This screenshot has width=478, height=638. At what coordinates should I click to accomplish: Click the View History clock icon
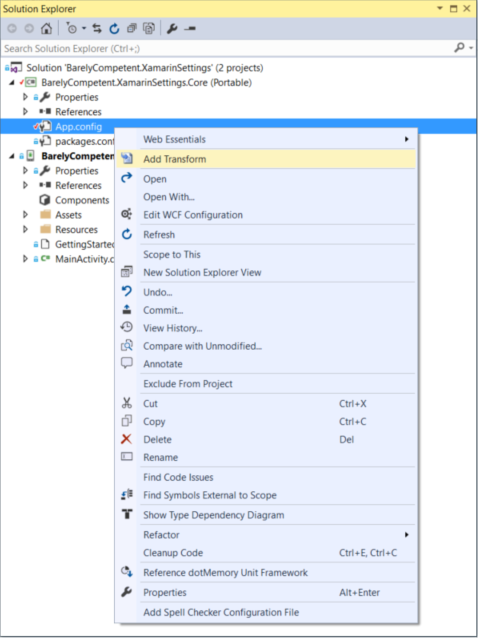[x=127, y=328]
